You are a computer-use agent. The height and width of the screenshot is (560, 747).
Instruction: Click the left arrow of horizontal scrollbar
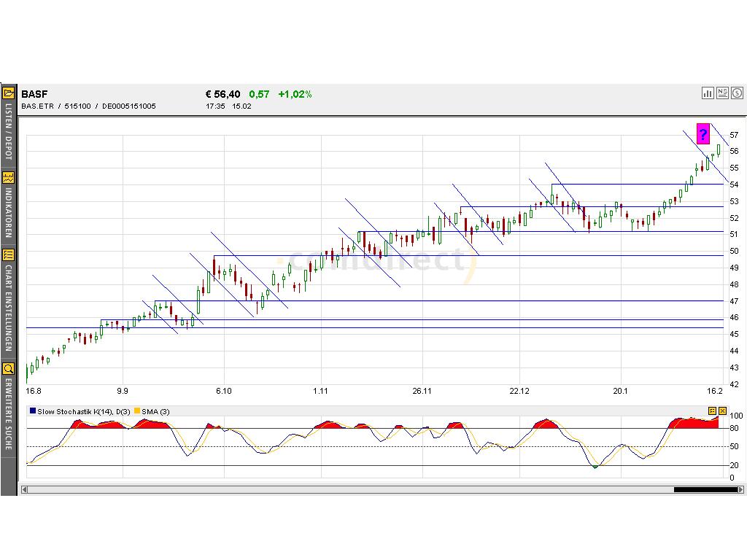24,489
